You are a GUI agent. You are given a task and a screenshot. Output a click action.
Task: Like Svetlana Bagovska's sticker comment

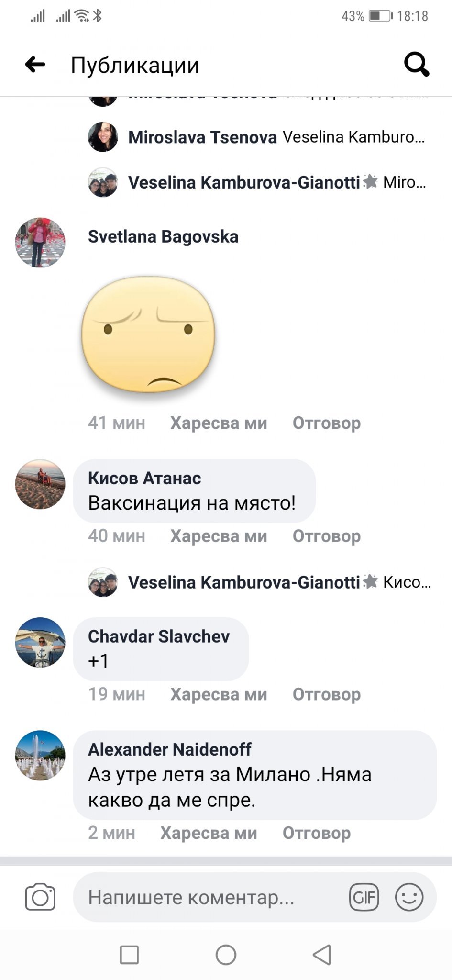click(x=219, y=423)
